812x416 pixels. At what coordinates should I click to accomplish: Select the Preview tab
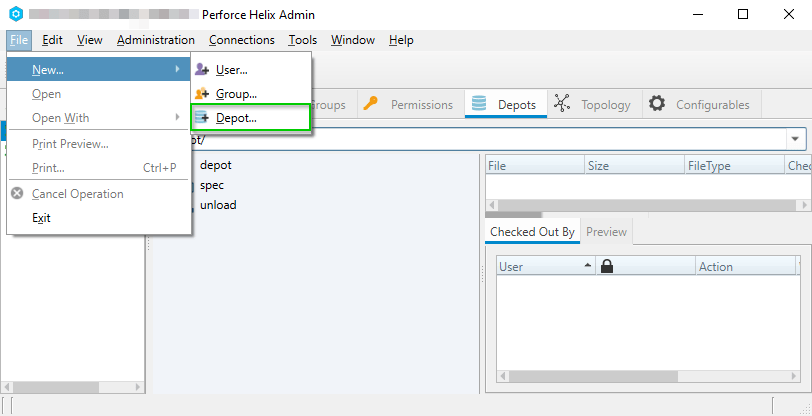pos(606,232)
